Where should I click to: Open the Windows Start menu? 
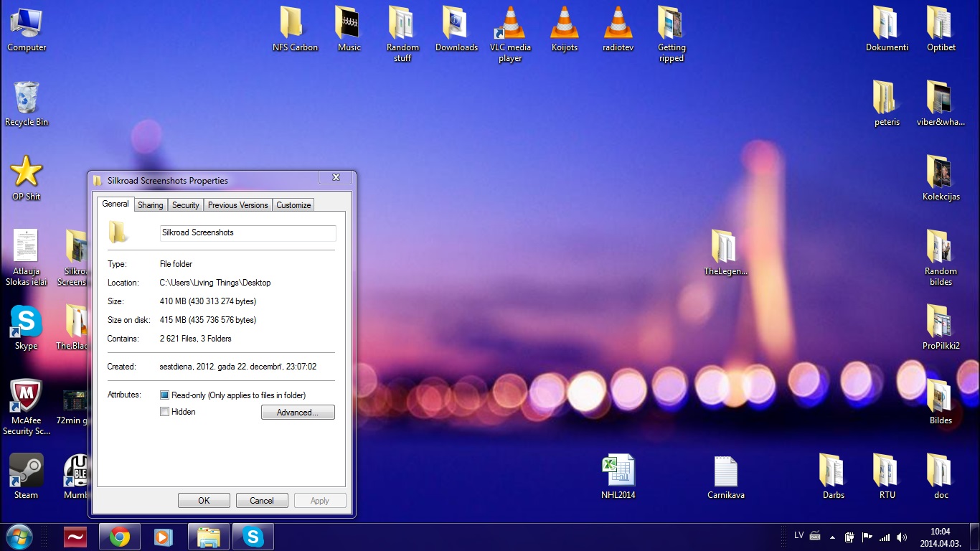[19, 537]
